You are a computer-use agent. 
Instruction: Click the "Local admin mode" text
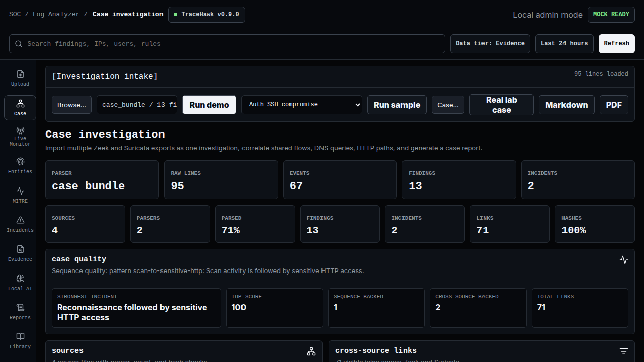[547, 15]
